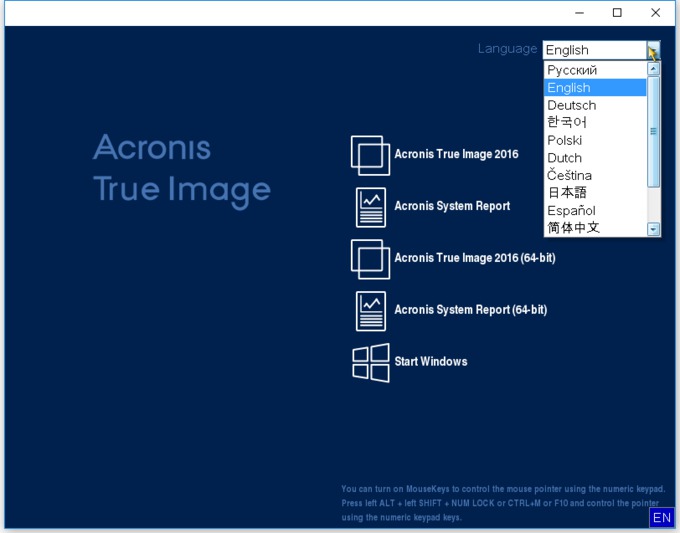Screen dimensions: 680x533
Task: Click the Acronis System Report chart icon
Action: [370, 207]
